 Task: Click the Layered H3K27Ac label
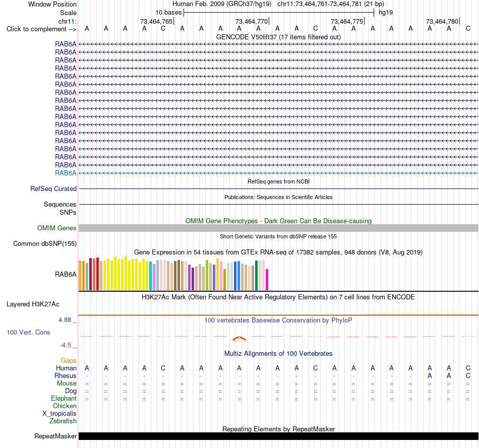click(33, 304)
